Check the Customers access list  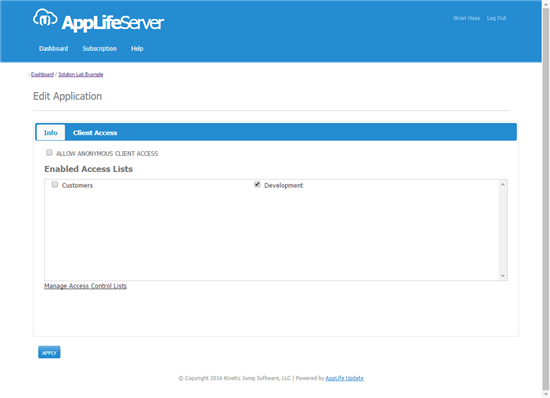pos(55,184)
